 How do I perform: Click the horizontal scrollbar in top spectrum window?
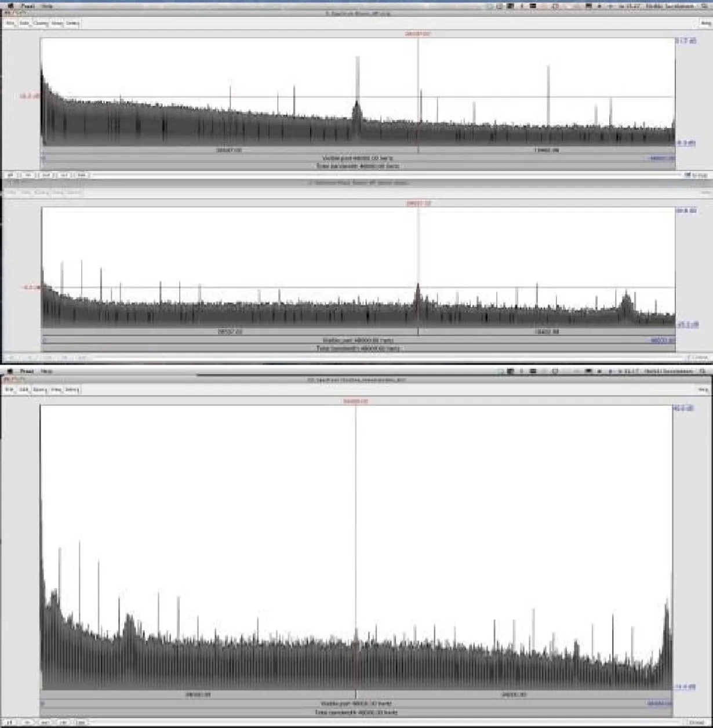coord(383,174)
